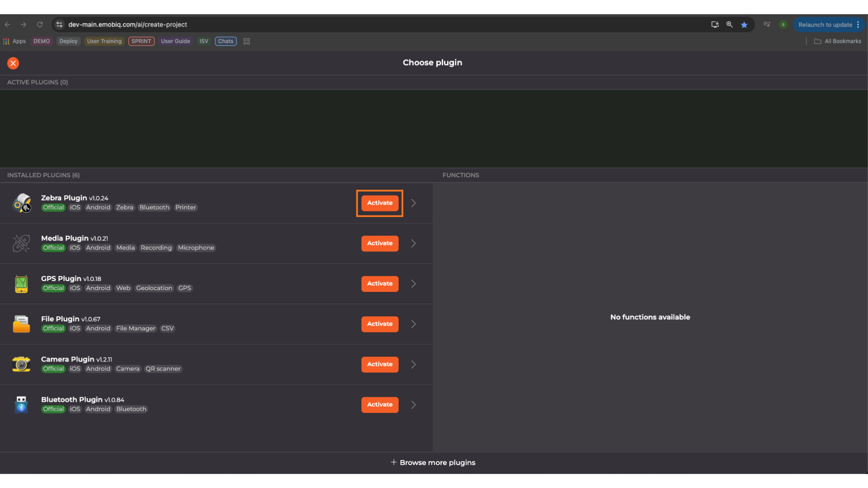Image resolution: width=868 pixels, height=488 pixels.
Task: Open Browse more plugins link
Action: 433,462
